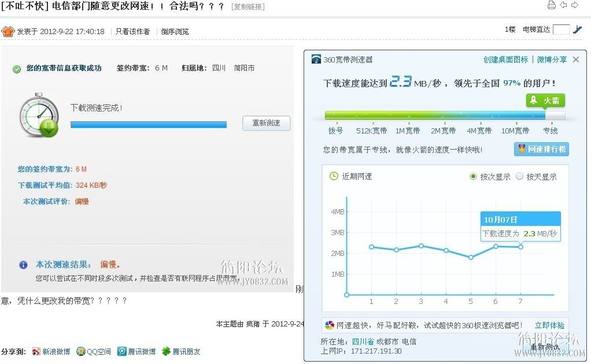Click 倒序浏览 link
Image resolution: width=591 pixels, height=364 pixels.
(175, 32)
